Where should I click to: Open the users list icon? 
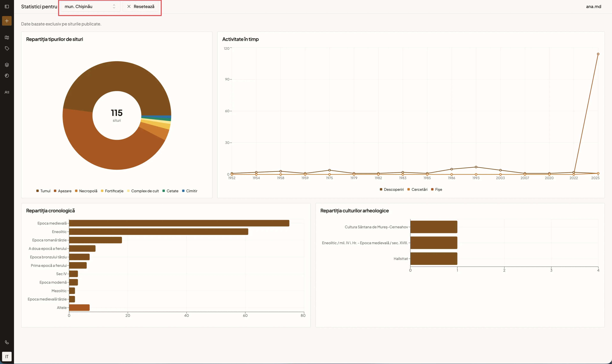[x=7, y=92]
